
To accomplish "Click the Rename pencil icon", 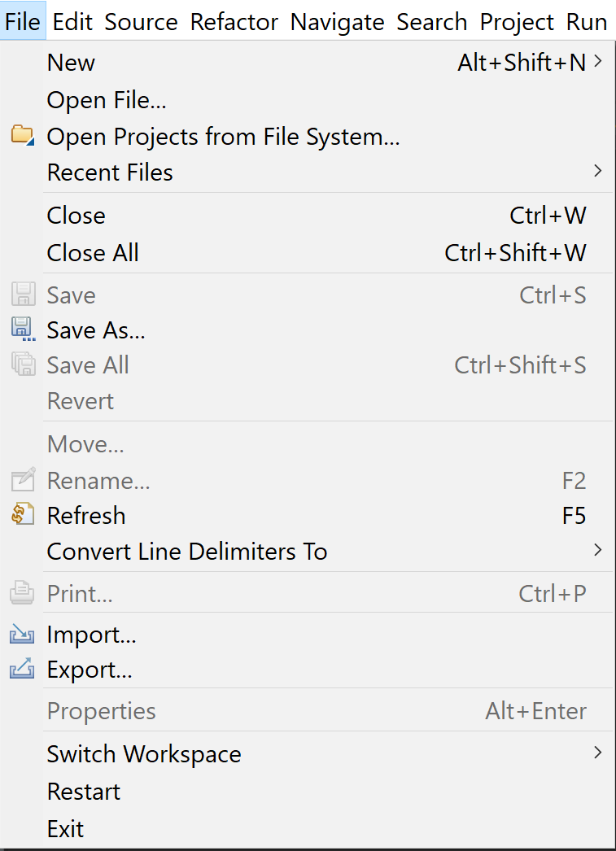I will (x=22, y=480).
